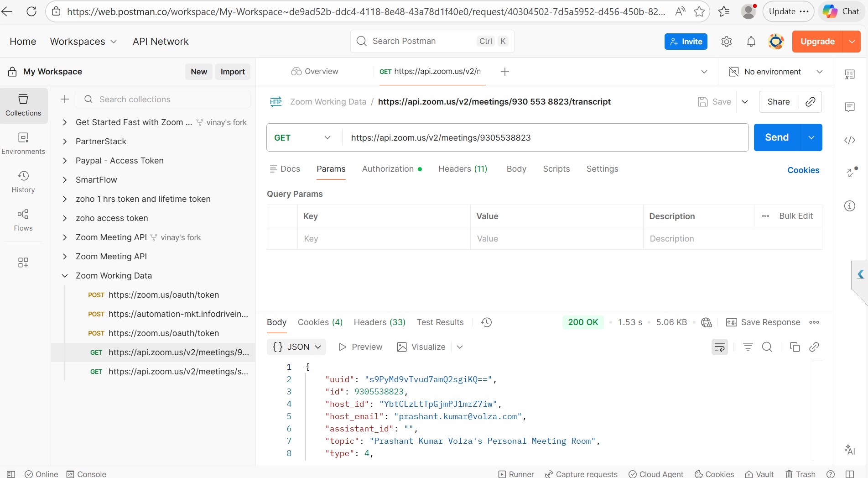
Task: Click Bulk Edit for query params
Action: (796, 216)
